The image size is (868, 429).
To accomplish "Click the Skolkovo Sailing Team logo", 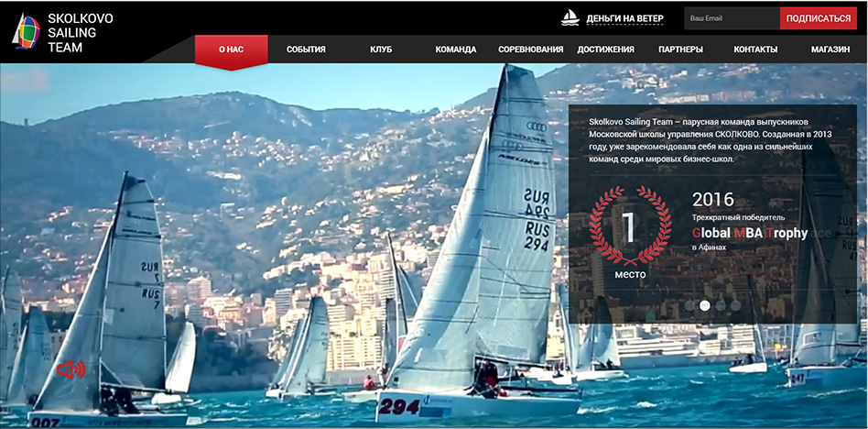I will click(x=26, y=31).
